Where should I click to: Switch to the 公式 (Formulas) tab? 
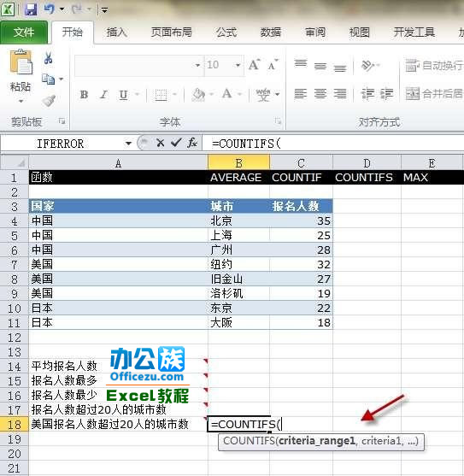coord(226,32)
